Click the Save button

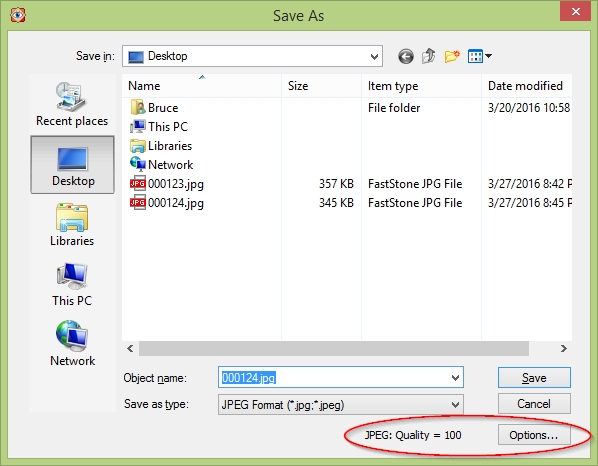coord(534,378)
